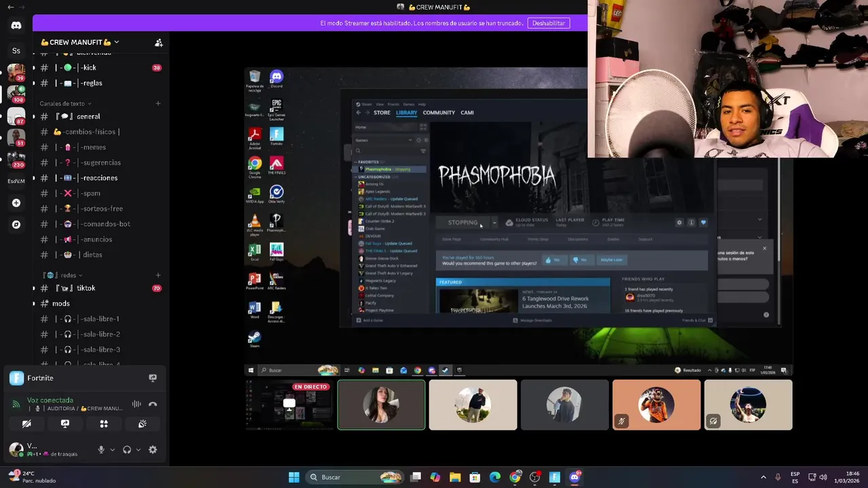868x488 pixels.
Task: Collapse the 'redes' category
Action: 62,275
